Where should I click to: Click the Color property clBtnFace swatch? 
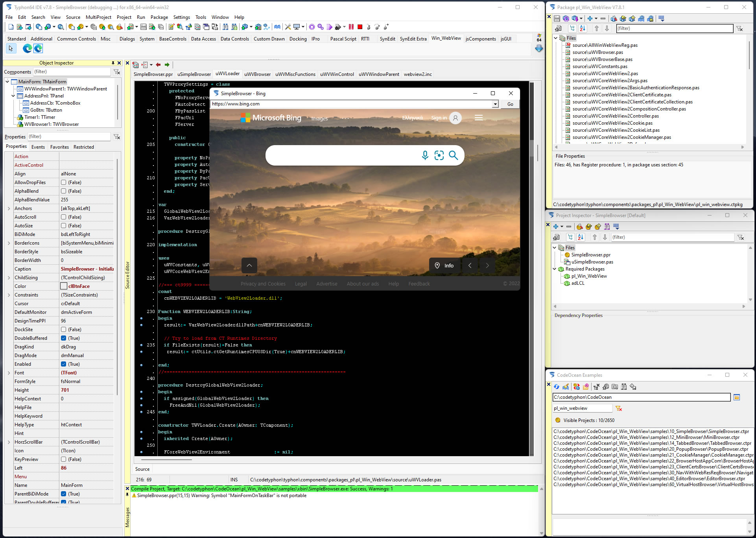pyautogui.click(x=64, y=286)
